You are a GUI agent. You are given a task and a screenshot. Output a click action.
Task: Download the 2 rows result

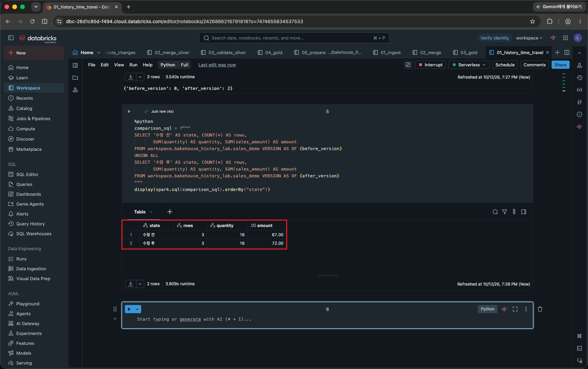coord(131,284)
